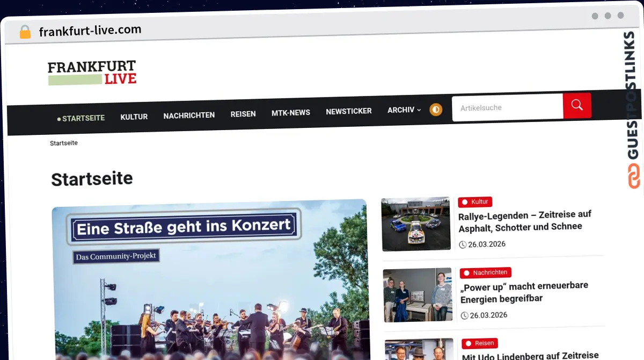Screen dimensions: 644x360
Task: Open the Kultur menu item
Action: pyautogui.click(x=134, y=117)
